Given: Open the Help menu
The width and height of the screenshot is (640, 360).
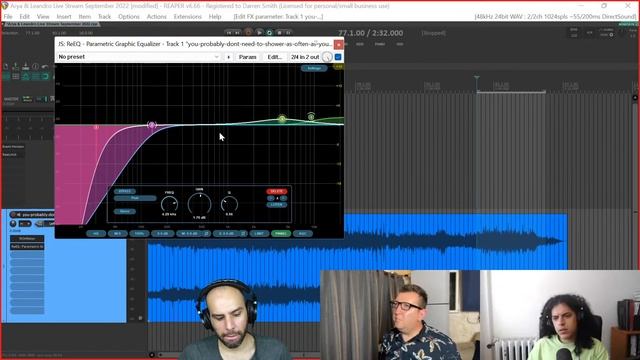Looking at the screenshot, I should 215,17.
